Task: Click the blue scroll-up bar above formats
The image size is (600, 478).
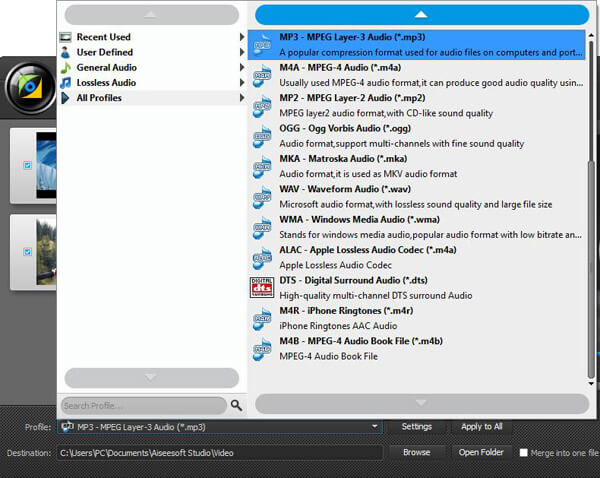Action: point(422,15)
